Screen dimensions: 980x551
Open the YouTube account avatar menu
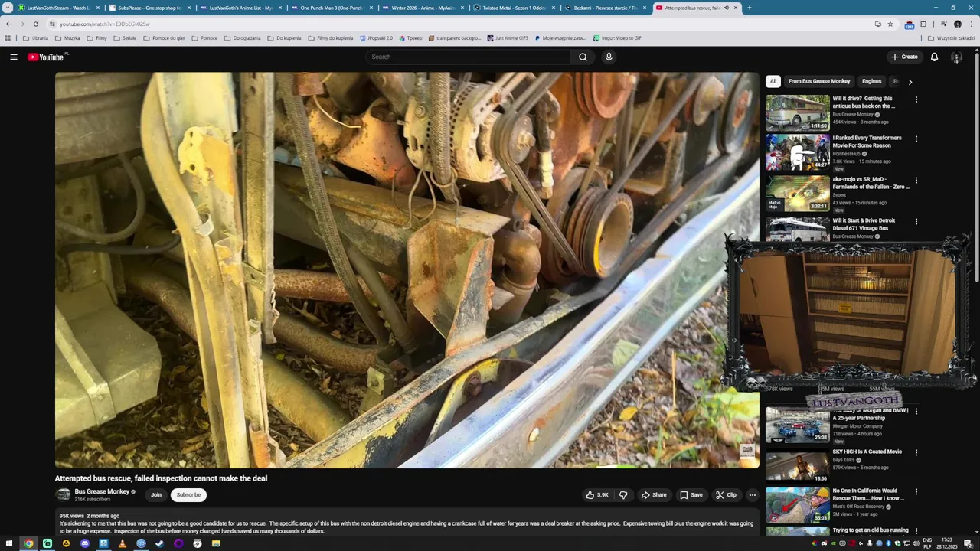tap(956, 57)
